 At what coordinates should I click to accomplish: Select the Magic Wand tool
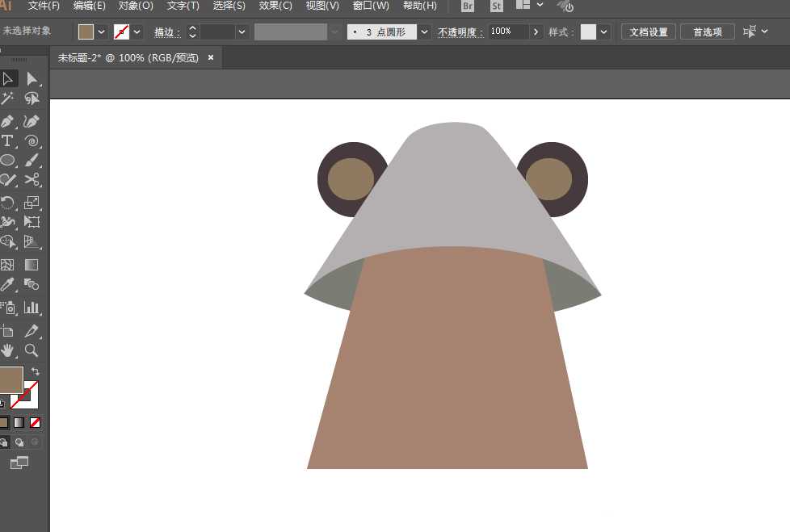coord(7,98)
